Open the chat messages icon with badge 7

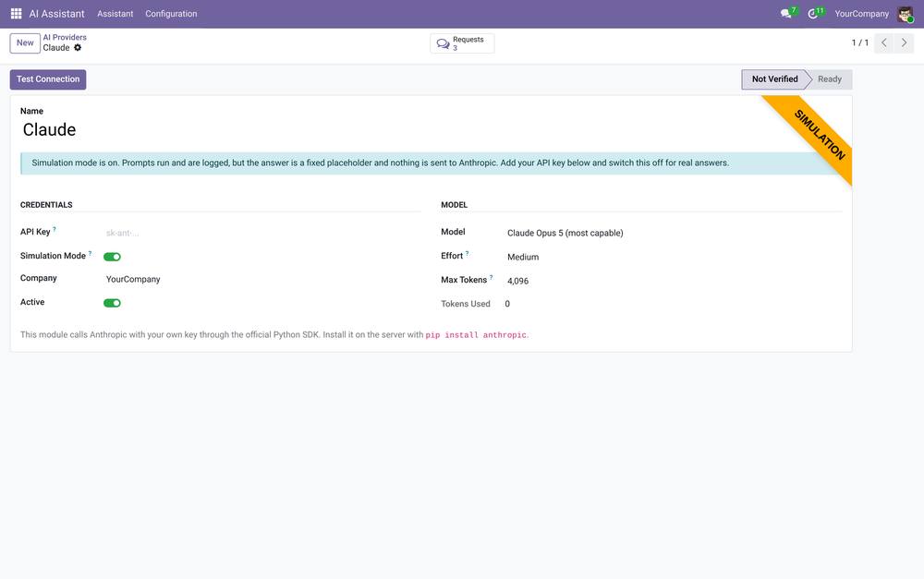tap(788, 13)
